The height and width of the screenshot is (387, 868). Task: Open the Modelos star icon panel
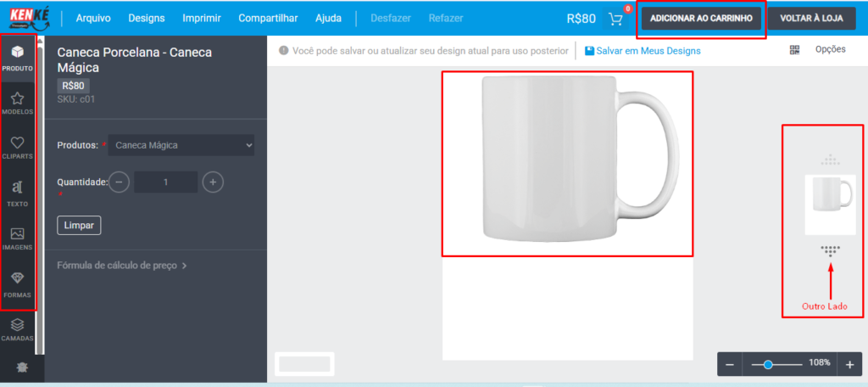point(17,103)
